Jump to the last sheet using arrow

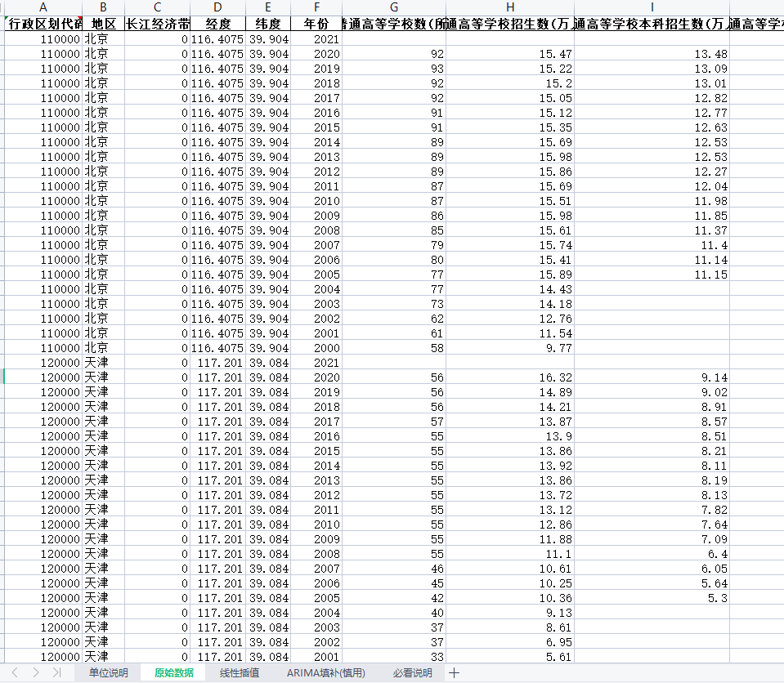pos(56,672)
